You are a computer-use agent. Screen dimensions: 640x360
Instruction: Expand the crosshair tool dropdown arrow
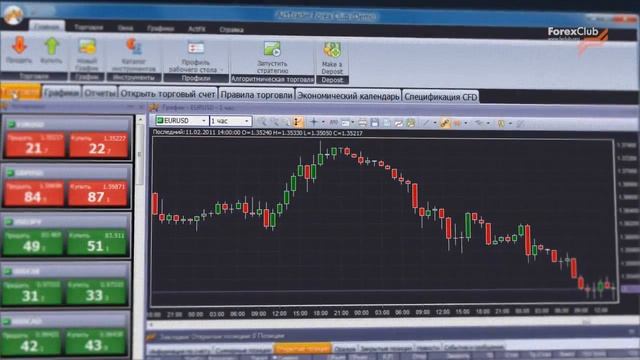click(323, 122)
